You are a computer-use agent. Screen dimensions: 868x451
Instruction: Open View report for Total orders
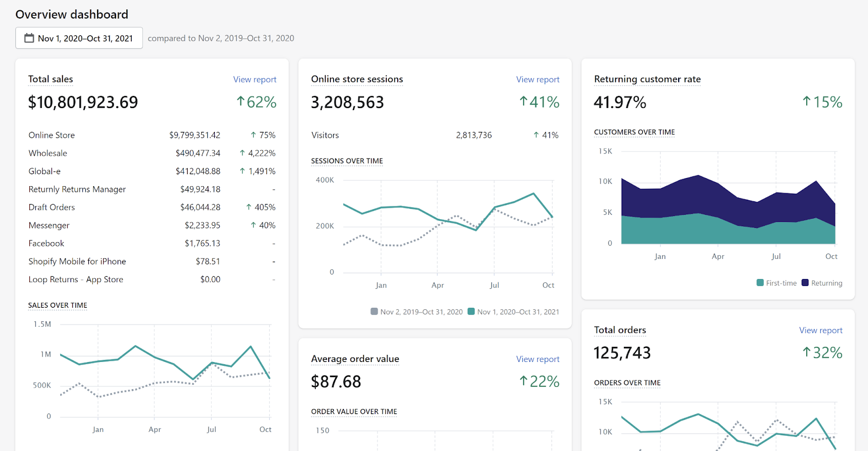point(821,331)
